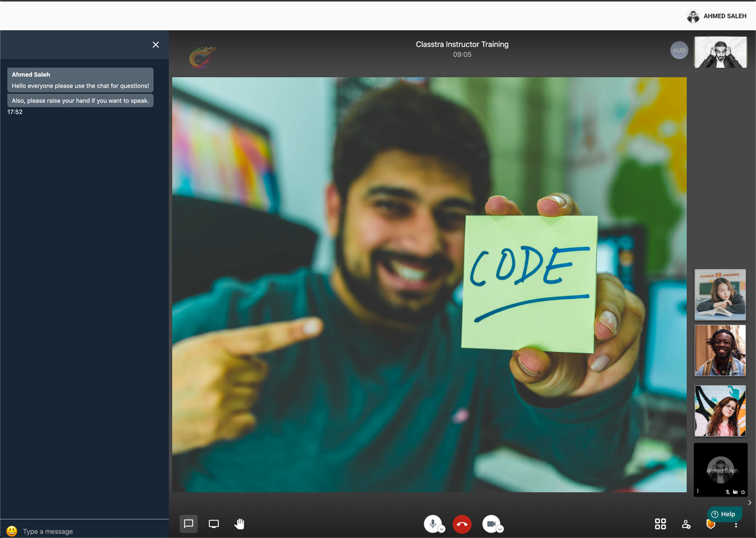Close the chat panel

click(155, 45)
